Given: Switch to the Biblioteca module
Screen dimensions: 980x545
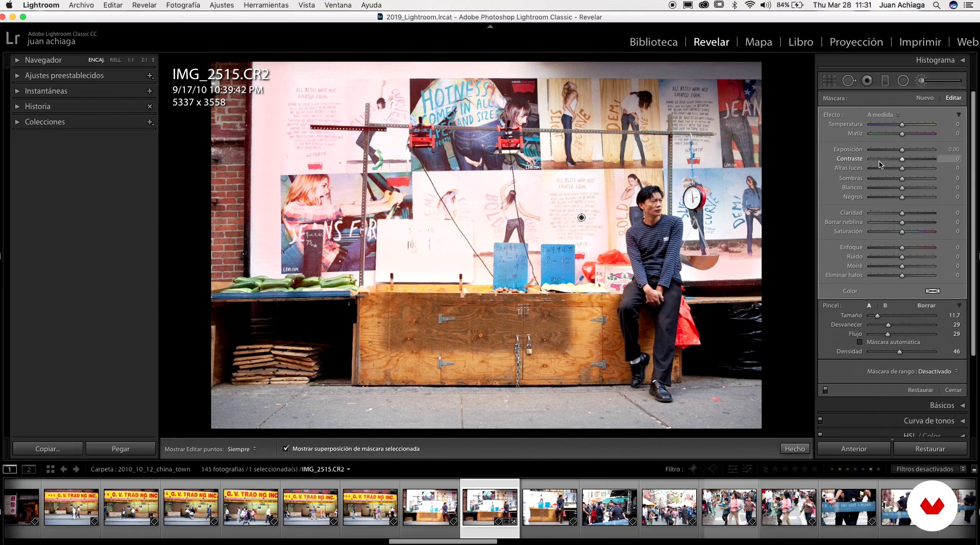Looking at the screenshot, I should click(653, 42).
